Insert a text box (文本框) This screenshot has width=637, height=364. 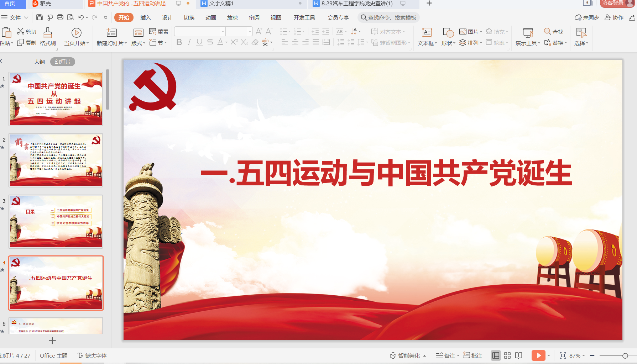tap(427, 33)
